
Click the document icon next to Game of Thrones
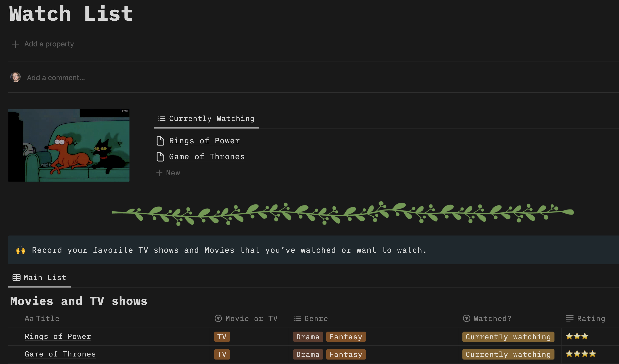coord(160,156)
